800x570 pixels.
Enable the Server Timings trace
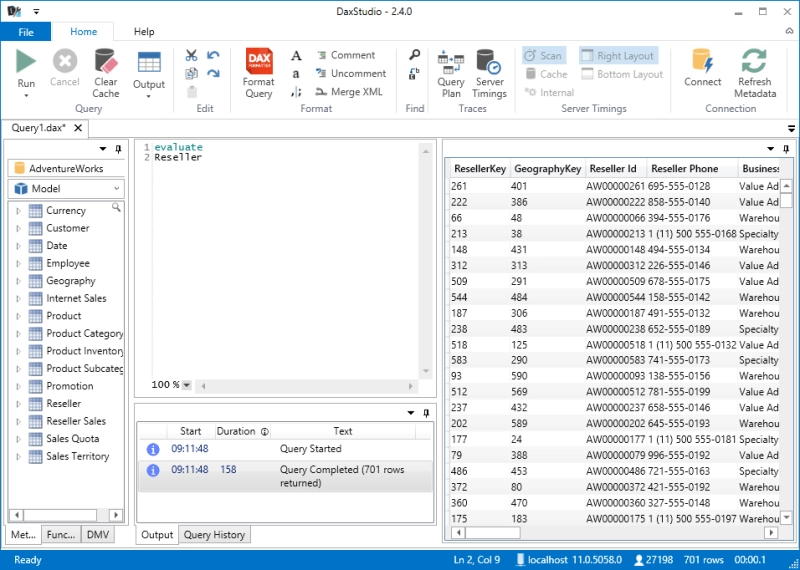(x=489, y=73)
